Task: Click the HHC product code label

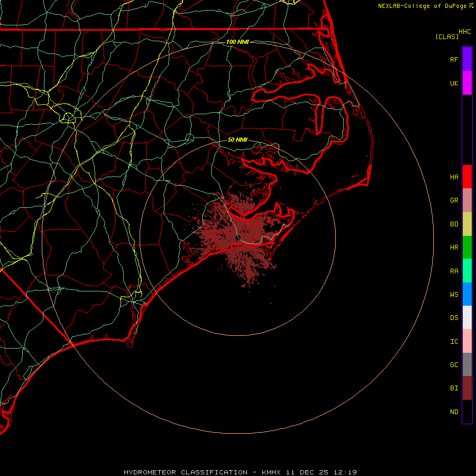Action: tap(465, 32)
